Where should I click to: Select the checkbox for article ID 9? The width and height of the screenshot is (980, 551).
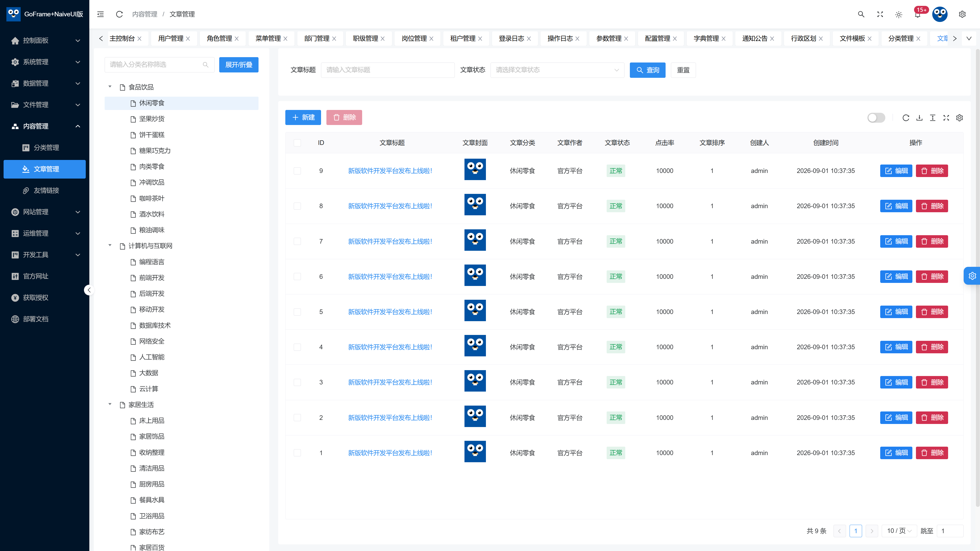coord(297,171)
